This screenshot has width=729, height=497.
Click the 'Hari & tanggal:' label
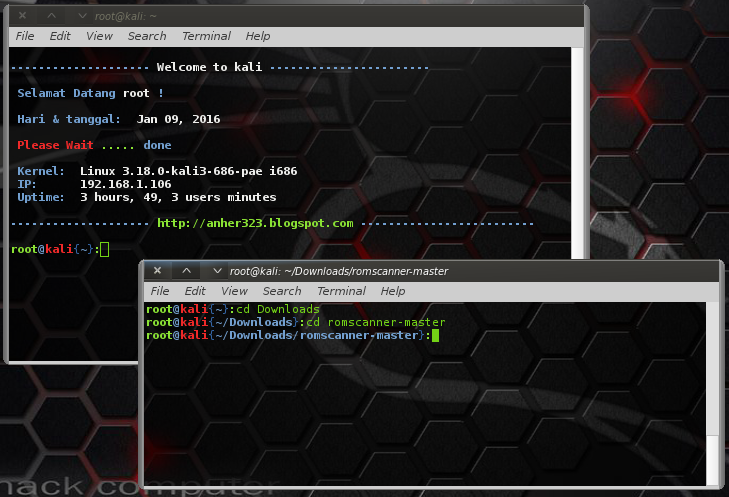click(69, 119)
